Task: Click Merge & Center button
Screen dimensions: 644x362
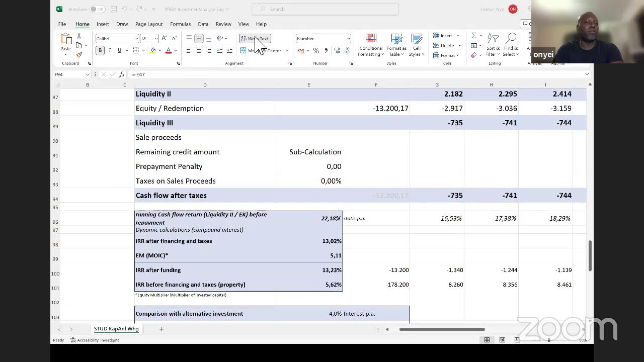Action: (x=261, y=51)
